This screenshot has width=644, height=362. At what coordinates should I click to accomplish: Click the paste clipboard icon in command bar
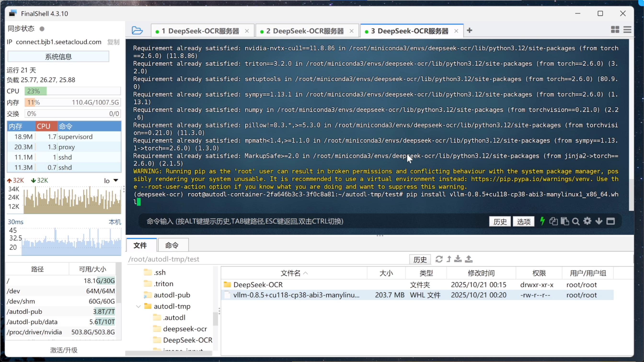pyautogui.click(x=564, y=221)
